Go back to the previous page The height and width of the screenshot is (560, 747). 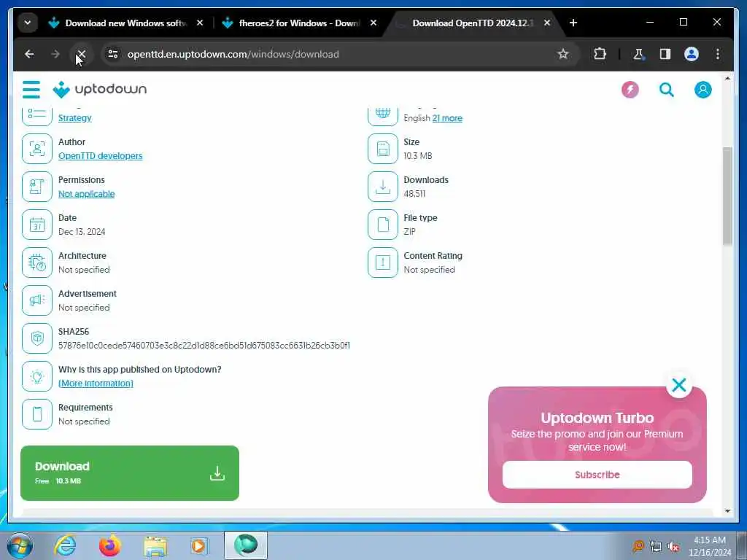[x=29, y=54]
